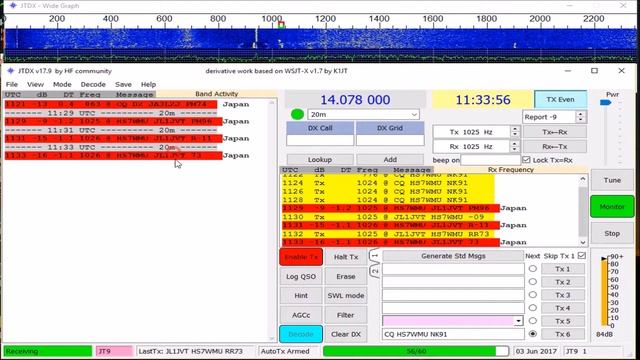640x360 pixels.
Task: Click the AGCc button
Action: (x=301, y=315)
